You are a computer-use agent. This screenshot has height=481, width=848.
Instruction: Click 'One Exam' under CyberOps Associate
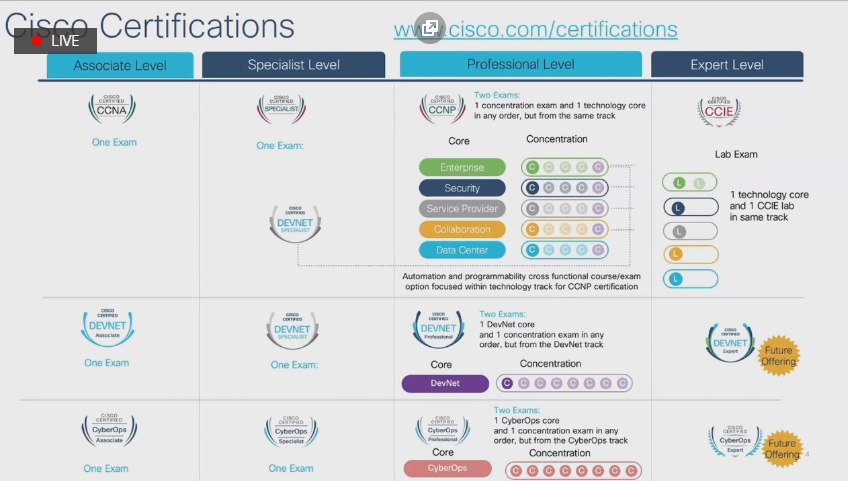tap(106, 469)
